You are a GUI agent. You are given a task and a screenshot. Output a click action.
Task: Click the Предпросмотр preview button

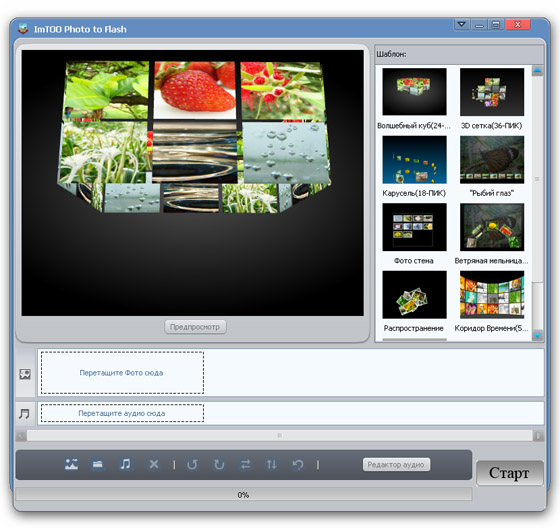(195, 327)
